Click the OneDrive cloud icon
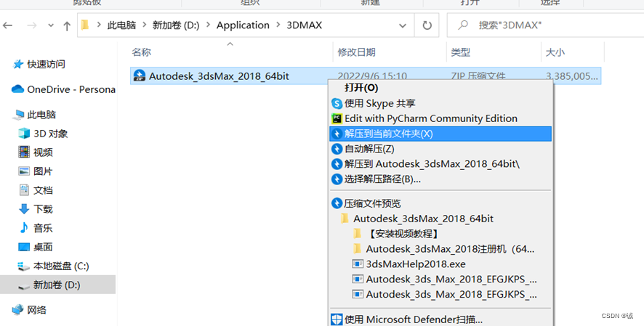Screen dimensions: 644x326 17,89
